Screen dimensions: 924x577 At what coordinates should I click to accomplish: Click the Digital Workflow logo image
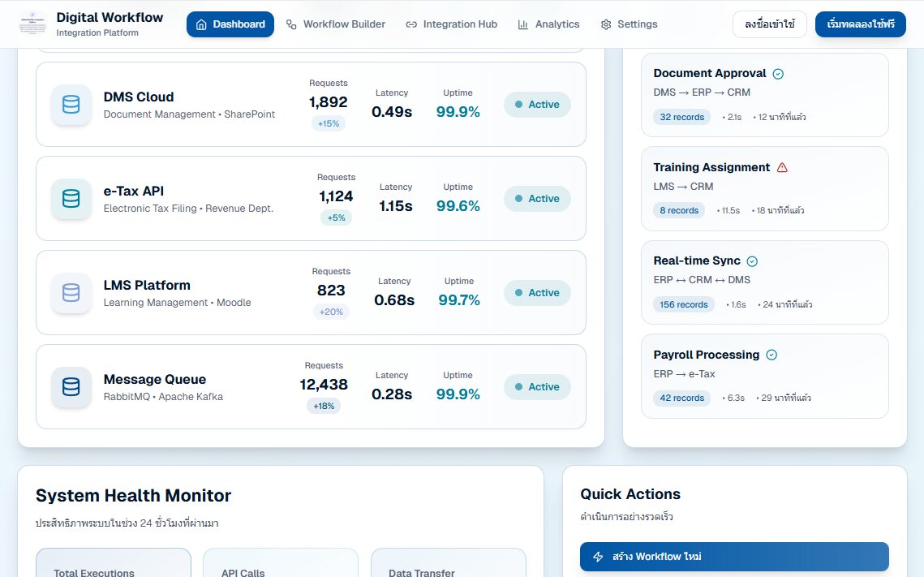33,24
